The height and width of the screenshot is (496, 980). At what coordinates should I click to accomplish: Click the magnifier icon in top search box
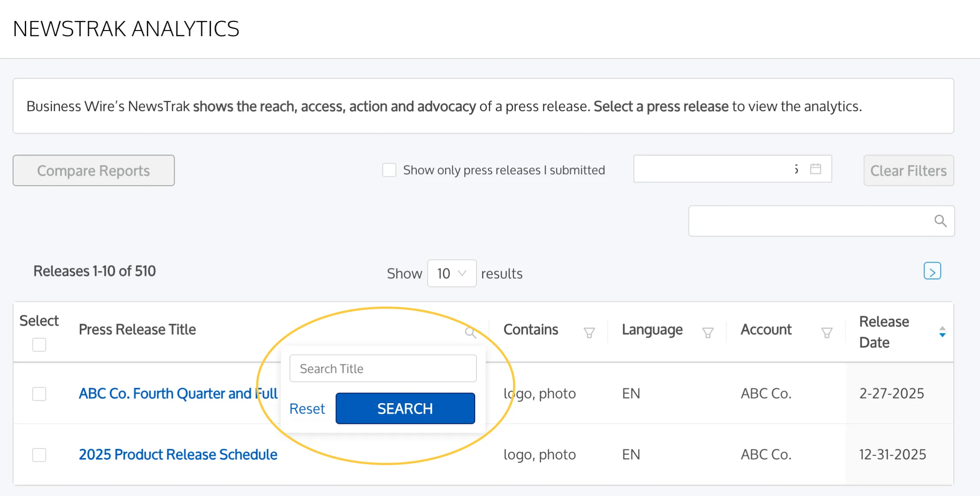point(940,221)
